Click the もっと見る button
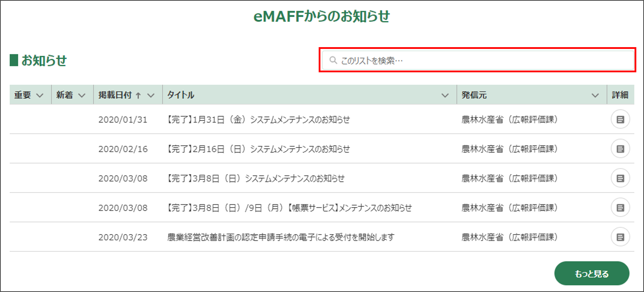Screen dimensions: 644x292 592,273
